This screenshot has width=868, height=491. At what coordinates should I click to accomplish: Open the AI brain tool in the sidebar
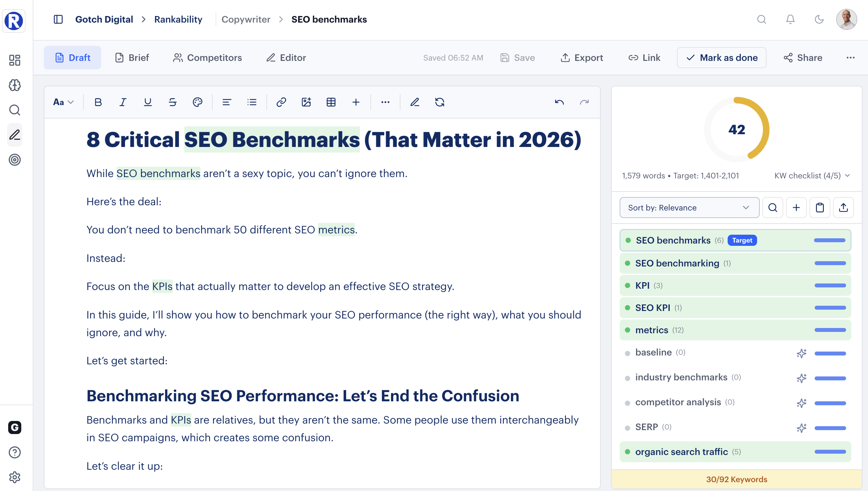(14, 85)
